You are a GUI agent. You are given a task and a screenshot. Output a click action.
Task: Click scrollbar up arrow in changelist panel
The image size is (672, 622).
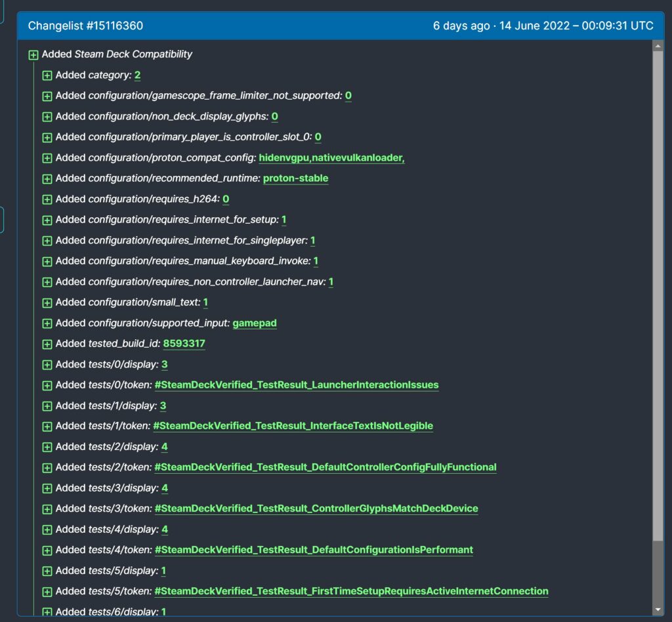click(x=658, y=45)
